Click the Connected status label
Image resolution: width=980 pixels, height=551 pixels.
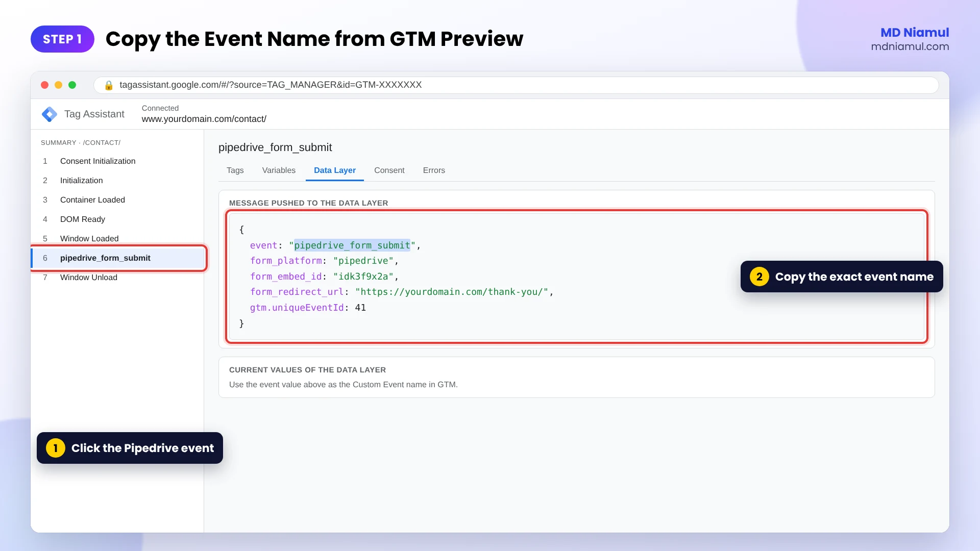point(160,108)
